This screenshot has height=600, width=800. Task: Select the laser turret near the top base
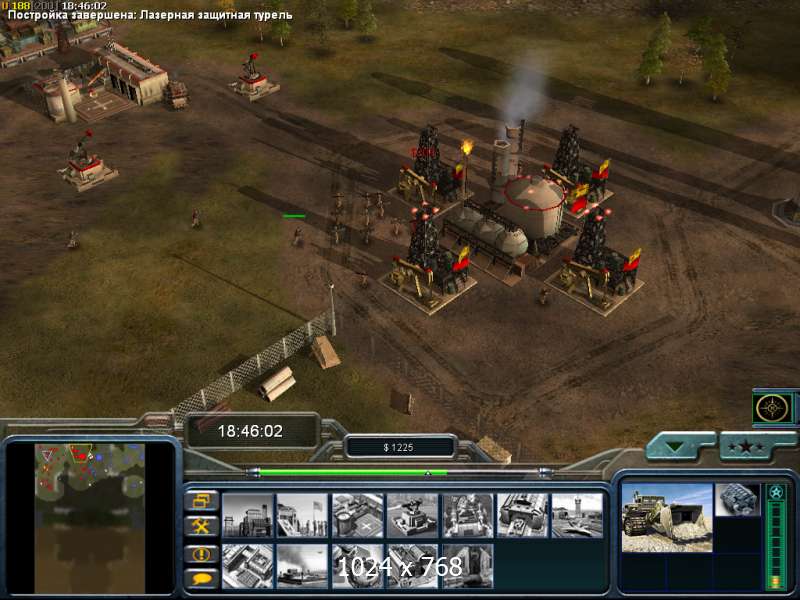(x=254, y=77)
